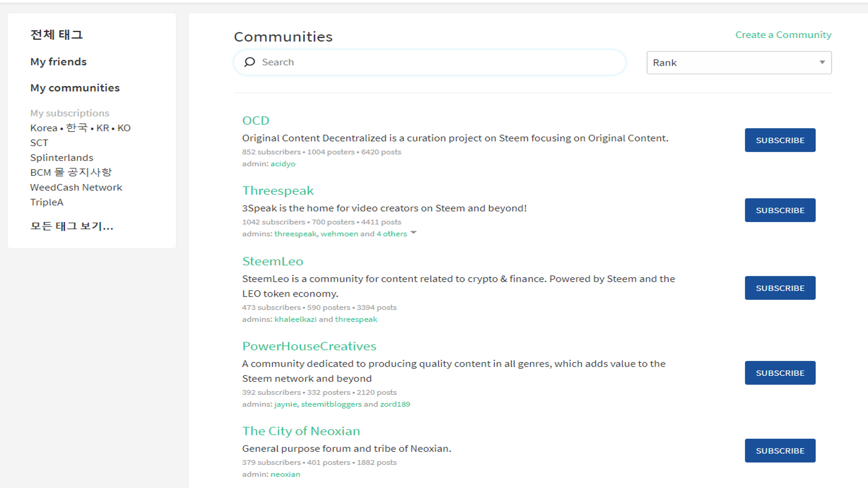Subscribe to SteemLeo
This screenshot has width=868, height=488.
(x=779, y=288)
